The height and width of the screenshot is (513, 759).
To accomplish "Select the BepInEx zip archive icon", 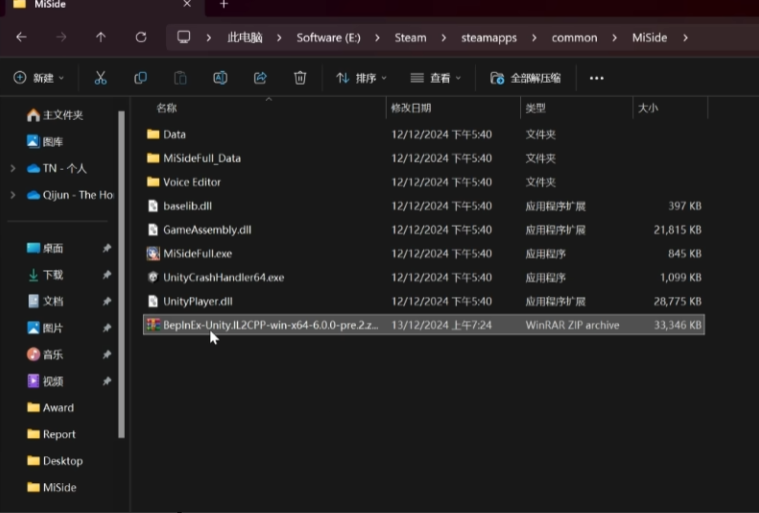I will [x=153, y=325].
